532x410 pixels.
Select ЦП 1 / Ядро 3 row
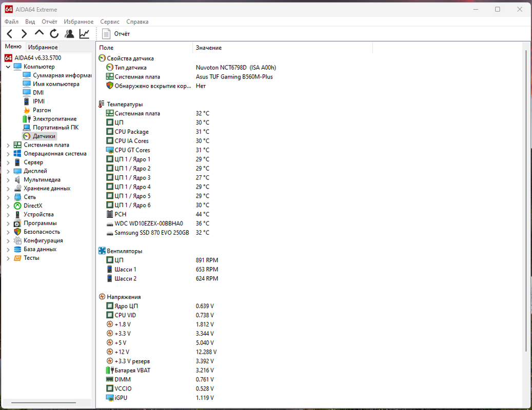point(158,177)
